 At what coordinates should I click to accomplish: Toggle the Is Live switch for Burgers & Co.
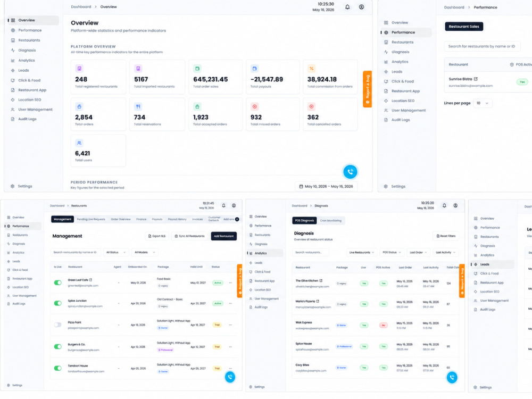[x=58, y=347]
